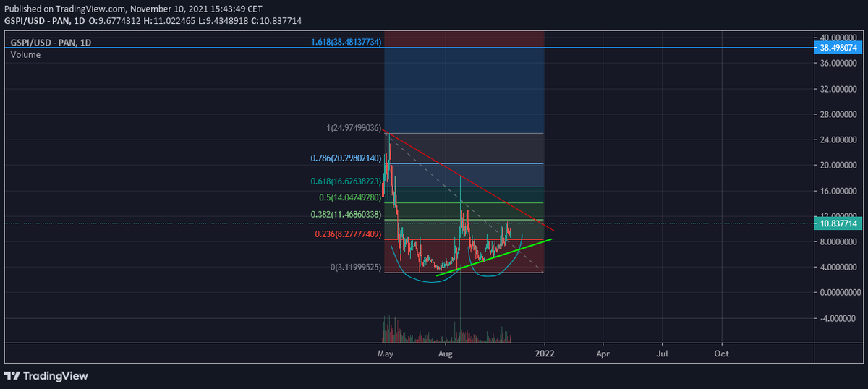Viewport: 868px width, 389px height.
Task: Click the 40.000000 price axis label
Action: click(839, 37)
